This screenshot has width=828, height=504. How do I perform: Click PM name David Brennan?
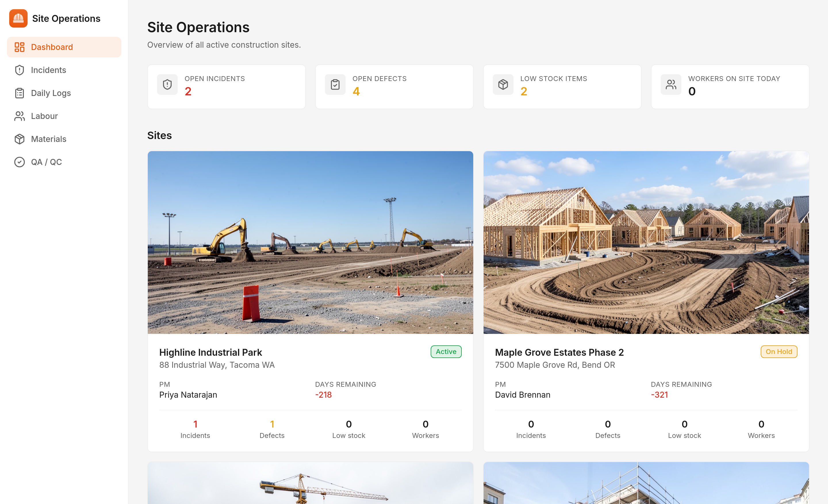tap(523, 395)
